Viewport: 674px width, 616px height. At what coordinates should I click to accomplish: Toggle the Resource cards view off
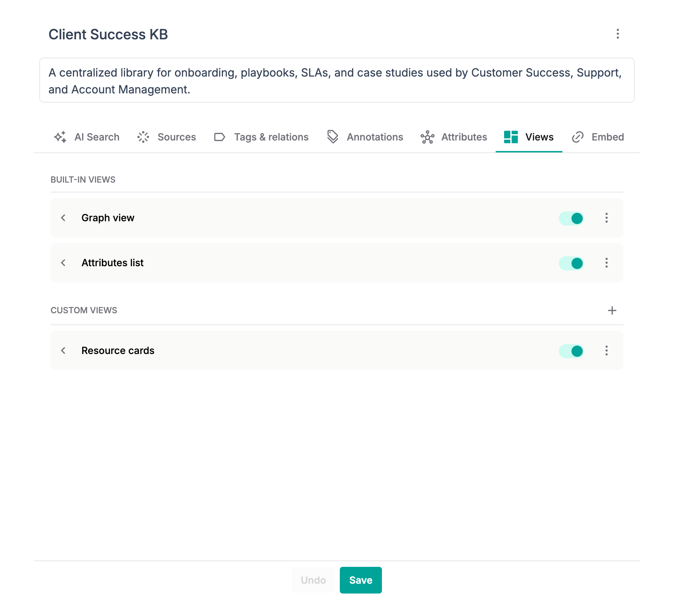pyautogui.click(x=571, y=351)
